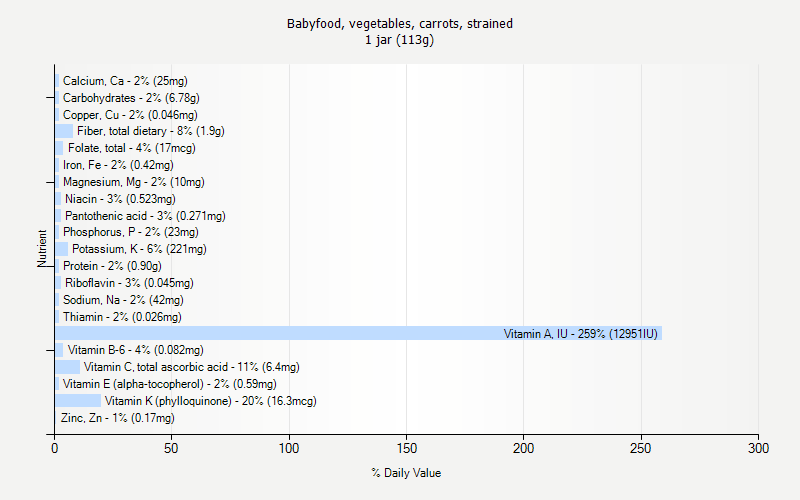The height and width of the screenshot is (500, 800).
Task: Click the x-axis tick label '250'
Action: pyautogui.click(x=641, y=448)
